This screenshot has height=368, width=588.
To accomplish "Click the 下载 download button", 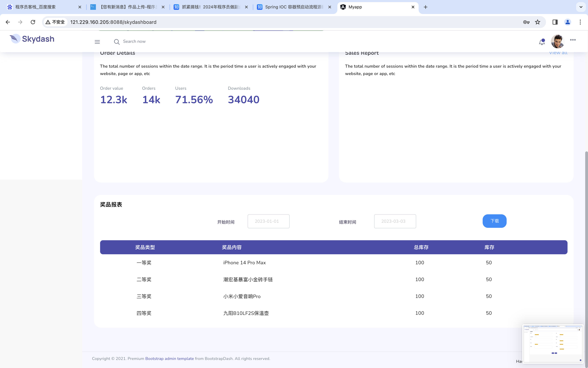I will click(x=494, y=221).
